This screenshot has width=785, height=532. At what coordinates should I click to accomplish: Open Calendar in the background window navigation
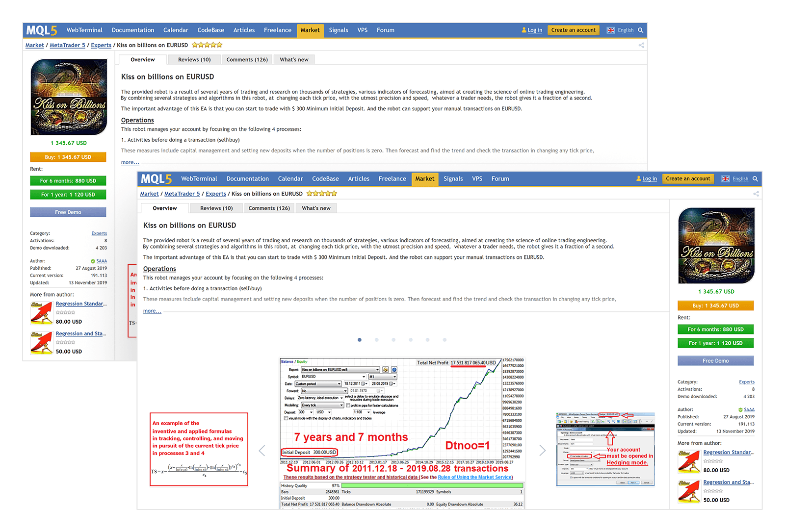176,30
